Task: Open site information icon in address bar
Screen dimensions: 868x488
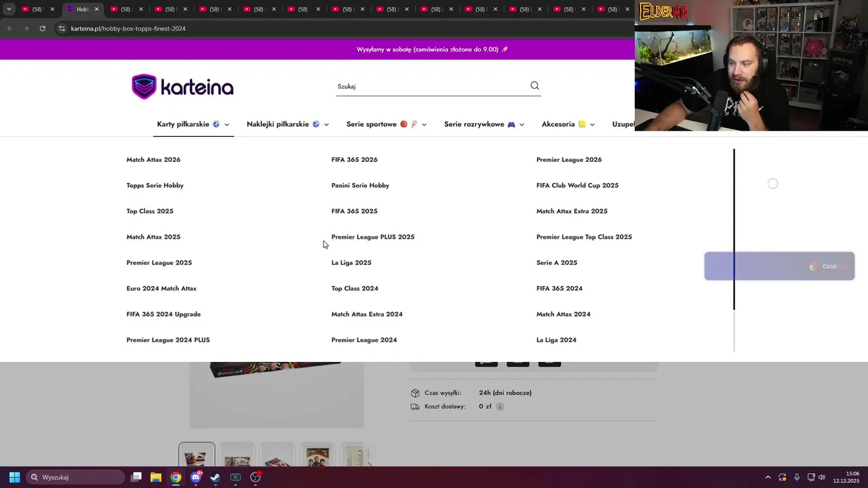Action: (x=62, y=28)
